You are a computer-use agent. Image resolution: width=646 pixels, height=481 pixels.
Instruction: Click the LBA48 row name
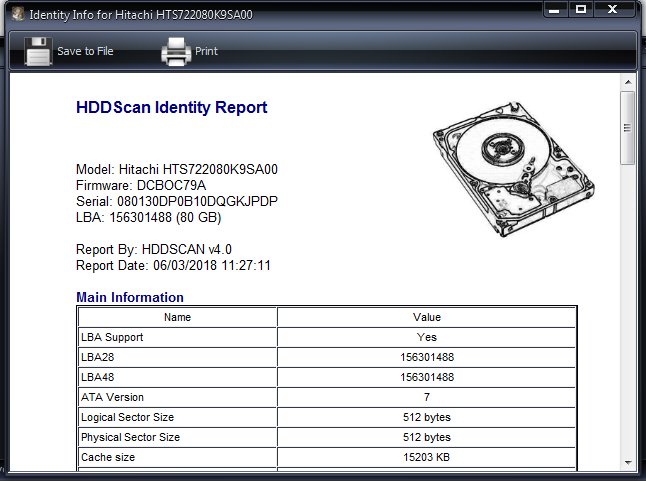[x=98, y=377]
